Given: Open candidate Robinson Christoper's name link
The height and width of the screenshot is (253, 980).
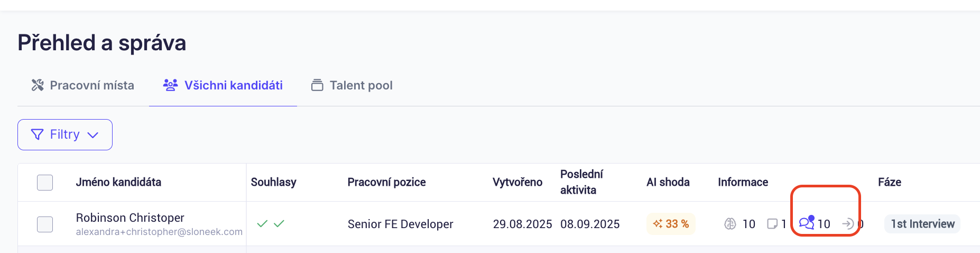Looking at the screenshot, I should coord(130,218).
